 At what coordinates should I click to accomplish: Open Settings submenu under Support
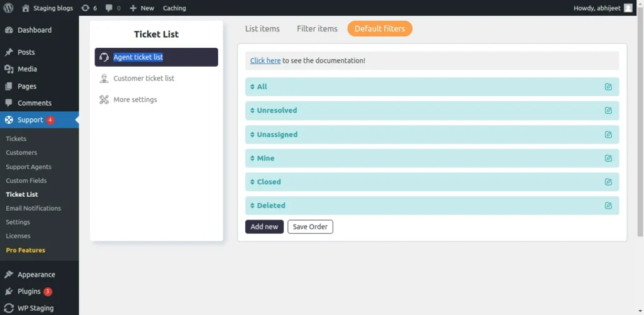point(18,222)
